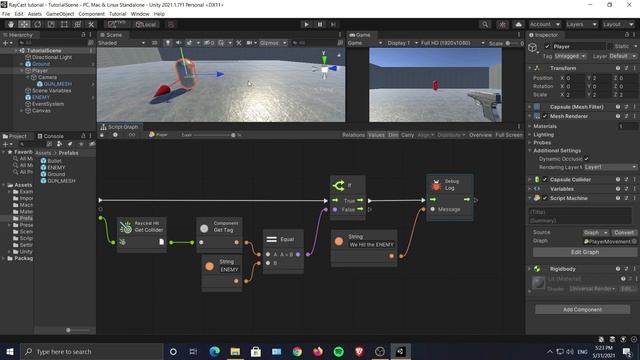Toggle the Static checkbox
This screenshot has height=360, width=640.
(610, 47)
